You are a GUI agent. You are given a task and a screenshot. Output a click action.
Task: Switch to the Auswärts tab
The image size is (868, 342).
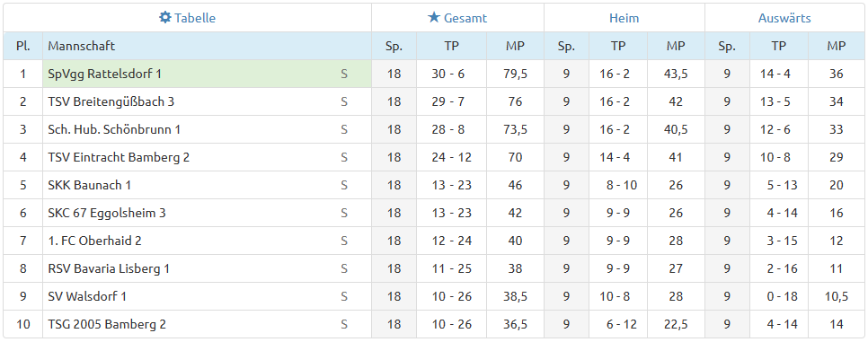coord(784,18)
